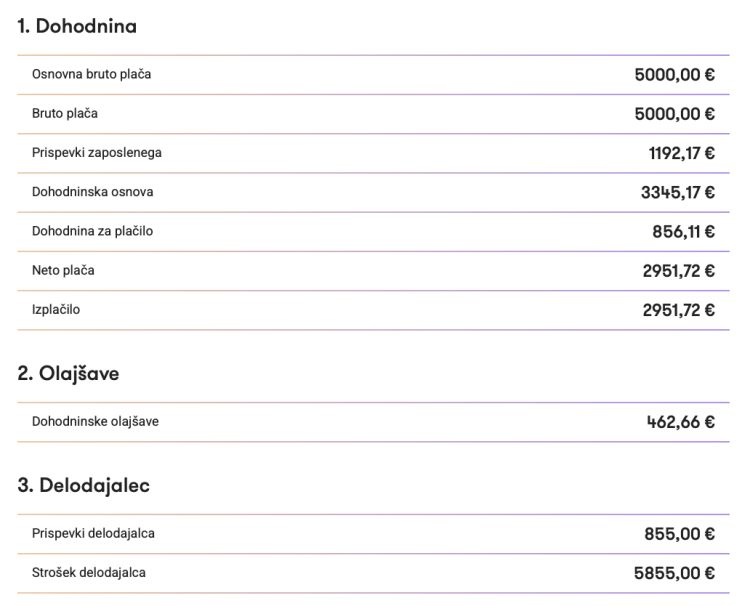Click the "Neto plača" row label
The width and height of the screenshot is (750, 606).
tap(63, 270)
